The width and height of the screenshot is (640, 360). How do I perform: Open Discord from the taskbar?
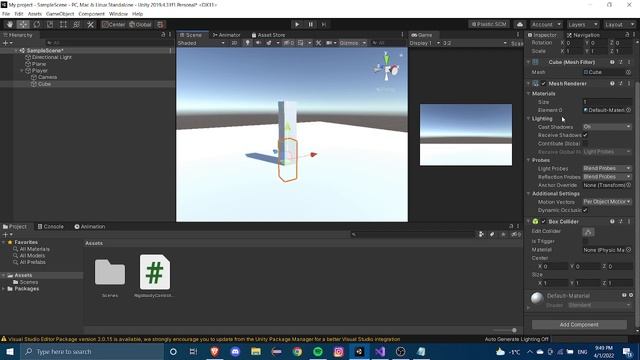[x=235, y=351]
